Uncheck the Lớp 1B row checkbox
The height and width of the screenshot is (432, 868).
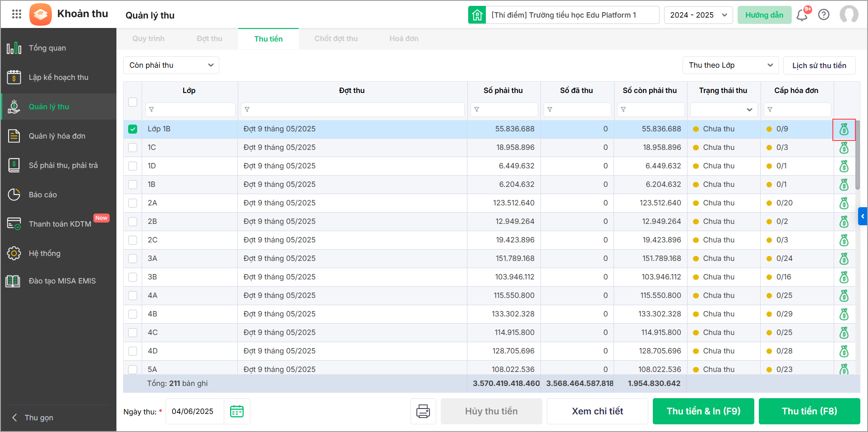coord(133,129)
